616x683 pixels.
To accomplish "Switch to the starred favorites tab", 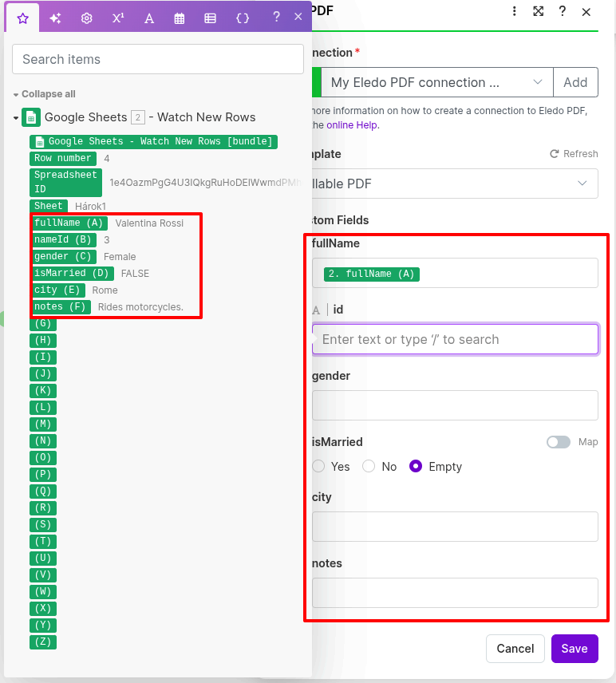I will point(22,18).
